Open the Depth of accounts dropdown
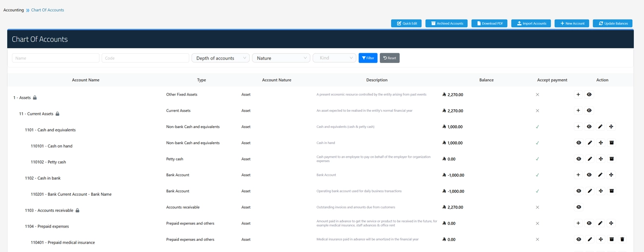Viewport: 644px width, 252px height. point(221,58)
